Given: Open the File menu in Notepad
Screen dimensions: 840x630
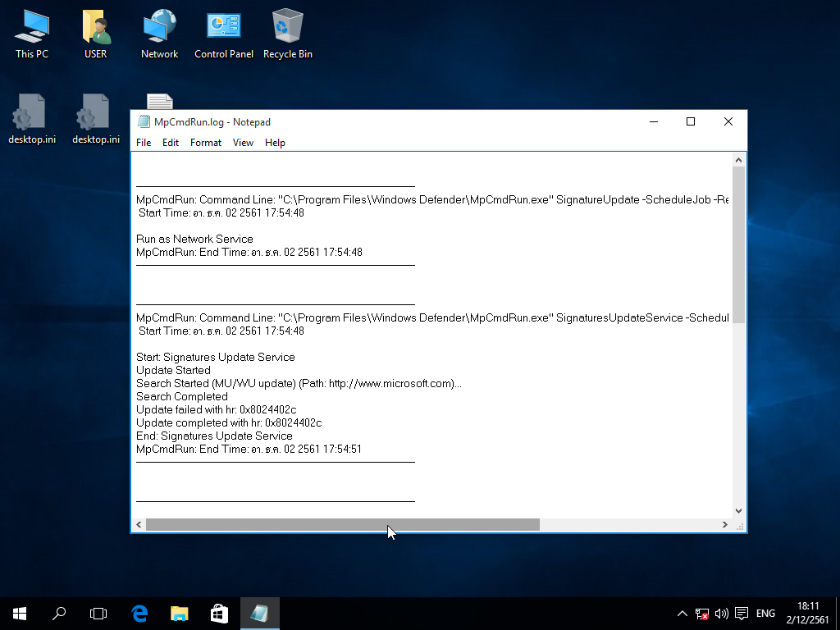Looking at the screenshot, I should point(144,143).
